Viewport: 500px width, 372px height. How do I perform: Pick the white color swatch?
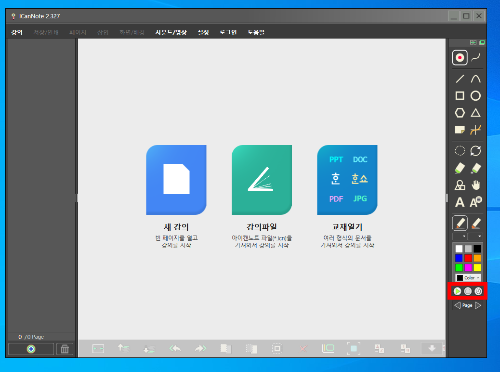[x=459, y=249]
